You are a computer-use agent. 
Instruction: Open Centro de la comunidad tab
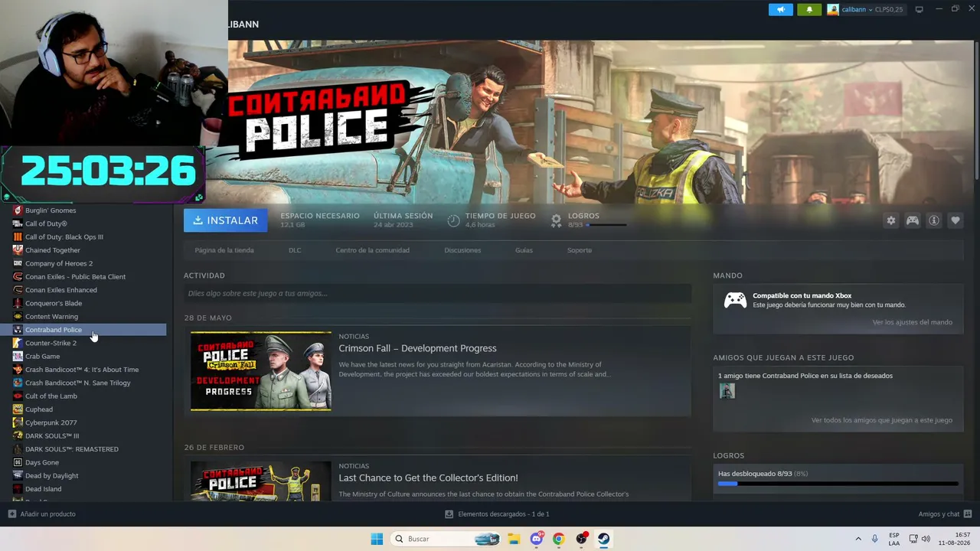[x=373, y=250]
